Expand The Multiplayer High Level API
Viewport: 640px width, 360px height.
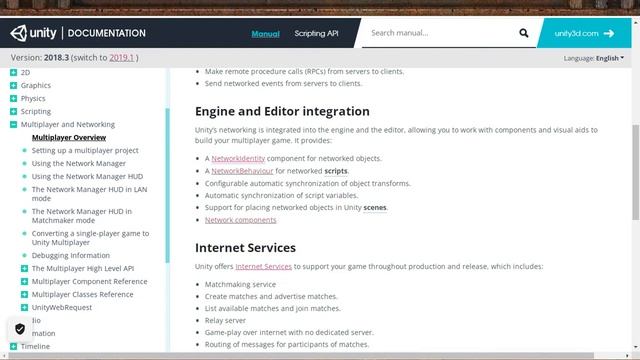(x=24, y=268)
